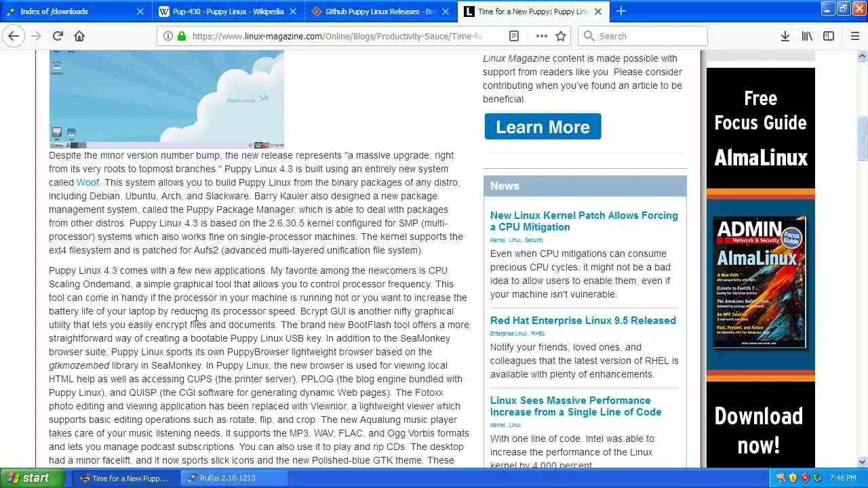This screenshot has width=868, height=488.
Task: Click the italic word gtkmozembed
Action: tap(79, 365)
